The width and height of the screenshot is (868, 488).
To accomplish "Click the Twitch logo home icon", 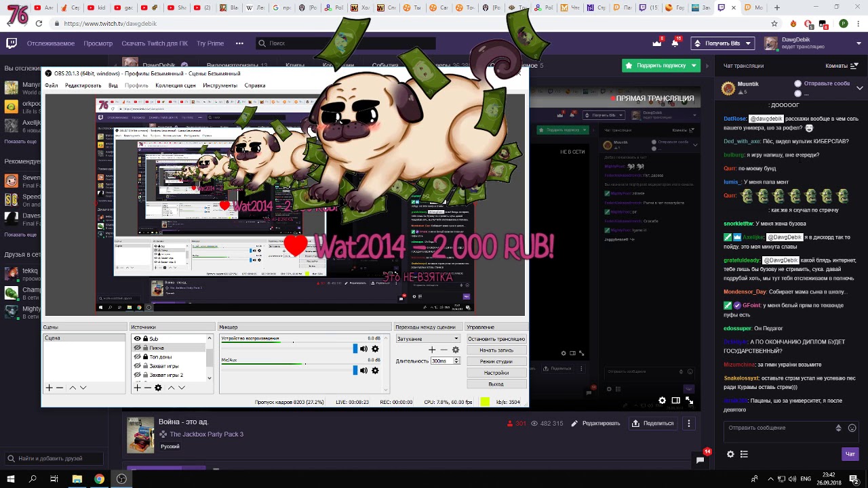I will tap(12, 43).
